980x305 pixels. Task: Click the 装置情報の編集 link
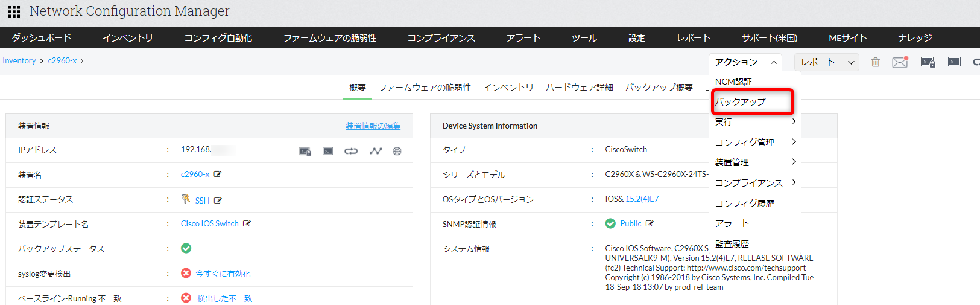[373, 126]
